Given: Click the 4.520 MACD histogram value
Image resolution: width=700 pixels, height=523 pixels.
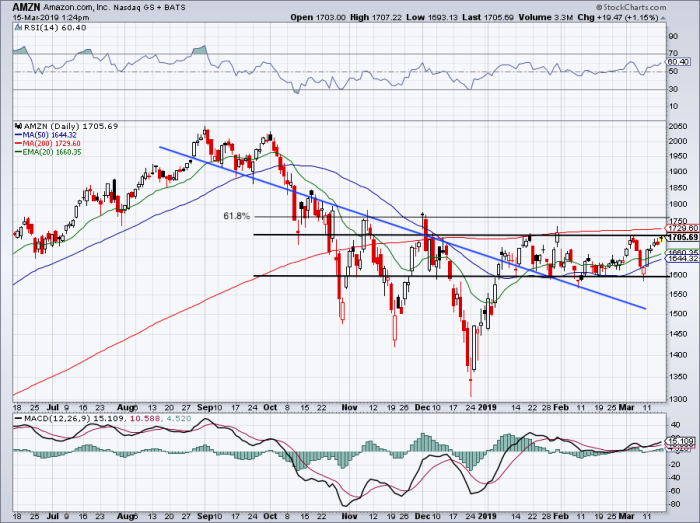Looking at the screenshot, I should pos(178,419).
